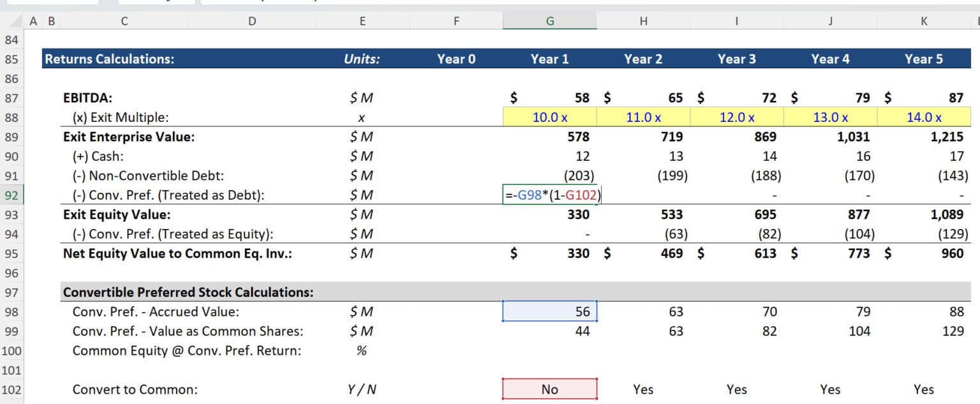
Task: Click the yellow 14.0x Exit Multiple cell
Action: [x=924, y=117]
